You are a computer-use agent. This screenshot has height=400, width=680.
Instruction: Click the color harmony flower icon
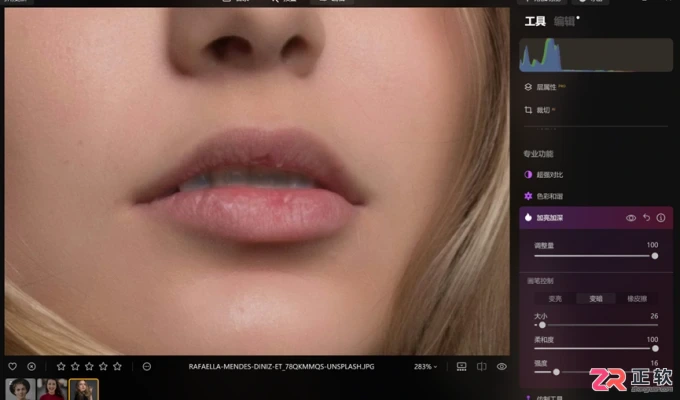528,196
